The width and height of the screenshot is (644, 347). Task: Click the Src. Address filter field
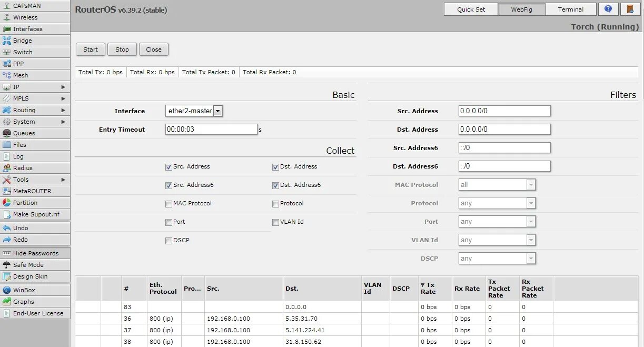(x=504, y=111)
